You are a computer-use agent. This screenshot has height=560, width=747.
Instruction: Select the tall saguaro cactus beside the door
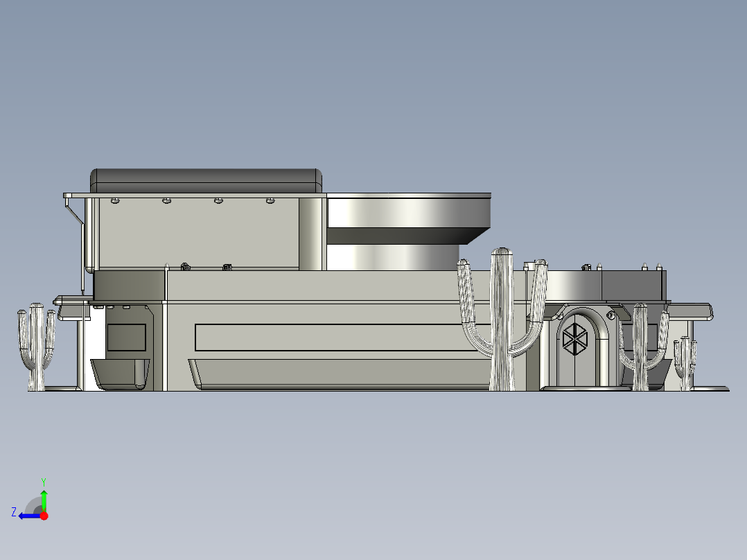coord(502,318)
